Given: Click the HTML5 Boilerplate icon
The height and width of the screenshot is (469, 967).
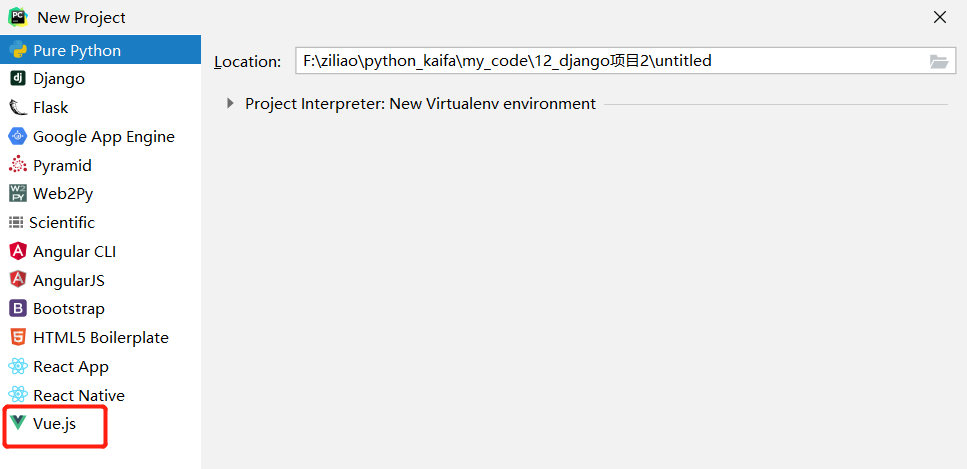Looking at the screenshot, I should pos(18,338).
